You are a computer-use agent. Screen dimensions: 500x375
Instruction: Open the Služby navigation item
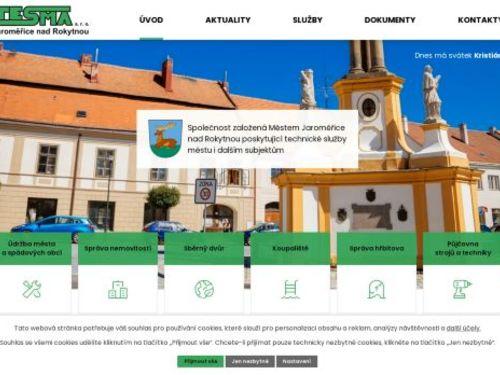(x=307, y=20)
